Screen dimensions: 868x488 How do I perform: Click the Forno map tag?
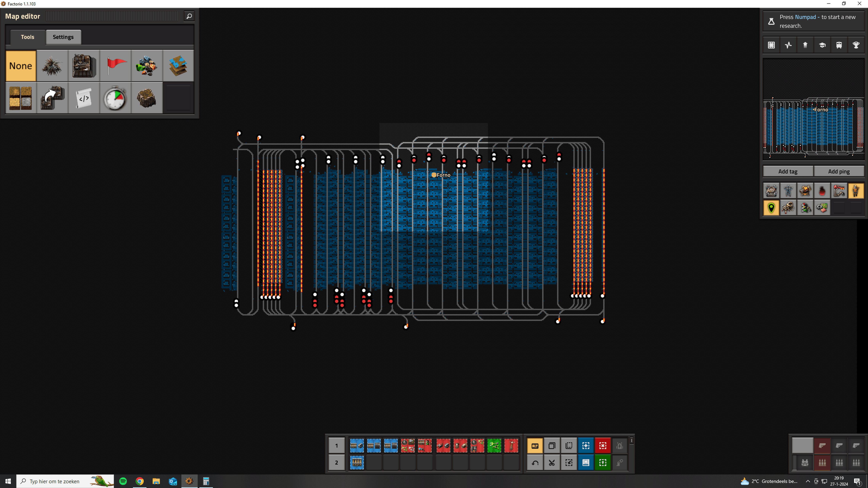tap(441, 175)
